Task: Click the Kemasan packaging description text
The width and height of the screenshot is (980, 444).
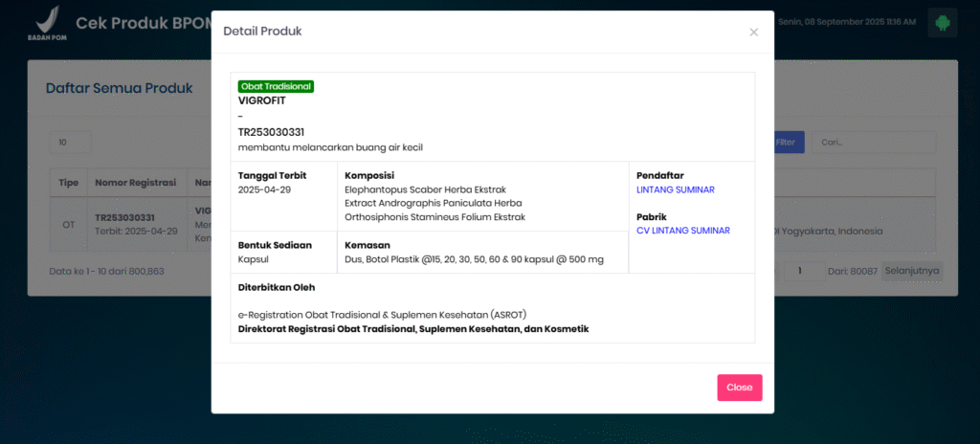Action: (x=475, y=259)
